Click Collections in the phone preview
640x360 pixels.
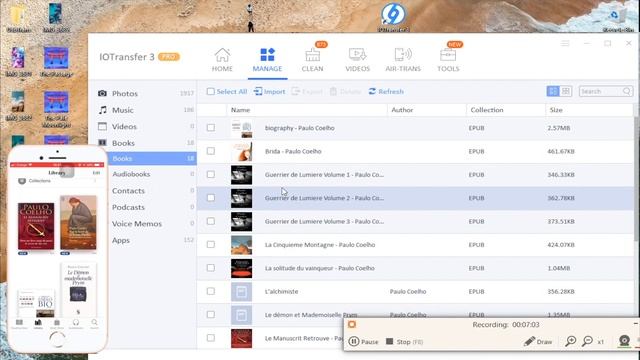tap(39, 180)
